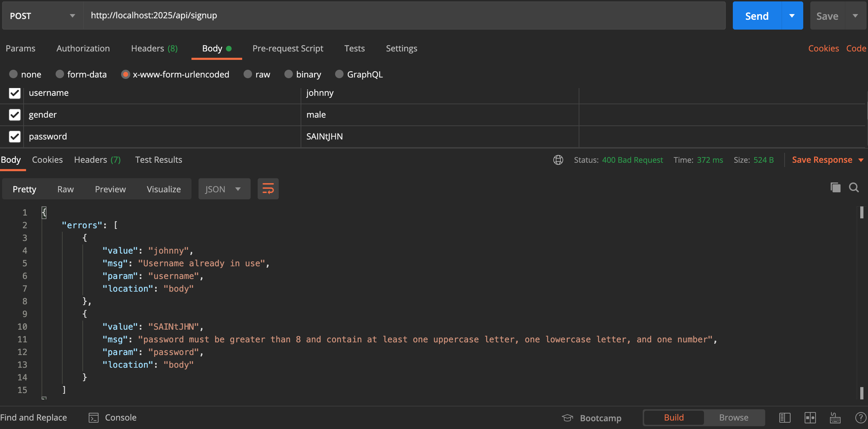Copy the response body
Image resolution: width=868 pixels, height=429 pixels.
835,187
